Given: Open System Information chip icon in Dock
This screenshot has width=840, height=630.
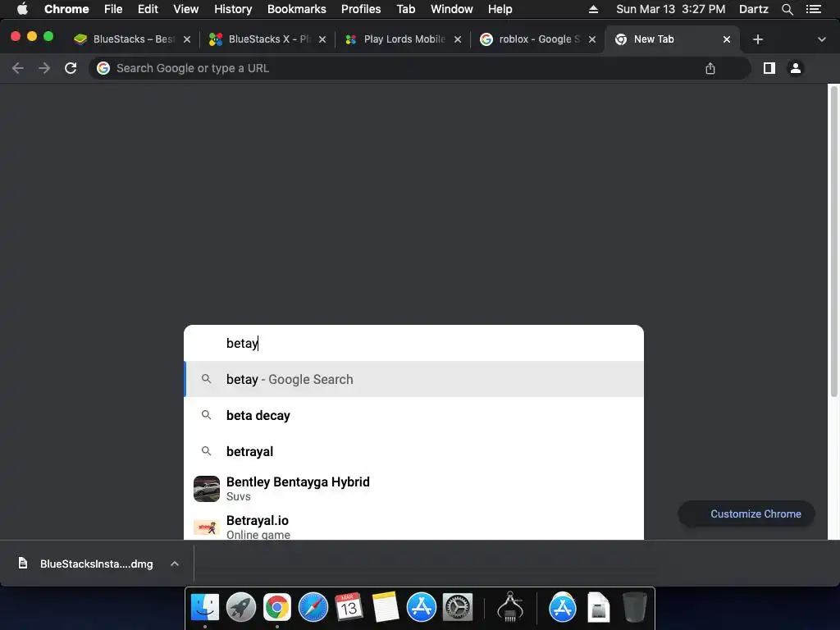Looking at the screenshot, I should click(510, 608).
